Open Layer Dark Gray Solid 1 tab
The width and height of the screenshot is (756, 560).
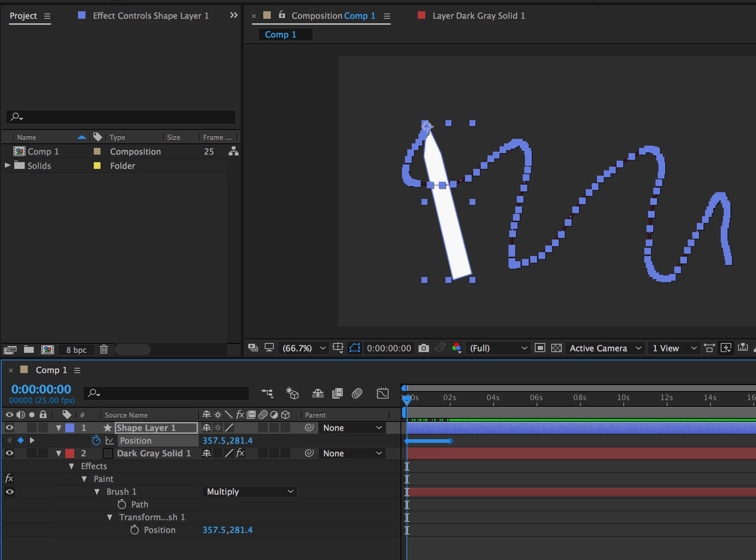coord(478,16)
